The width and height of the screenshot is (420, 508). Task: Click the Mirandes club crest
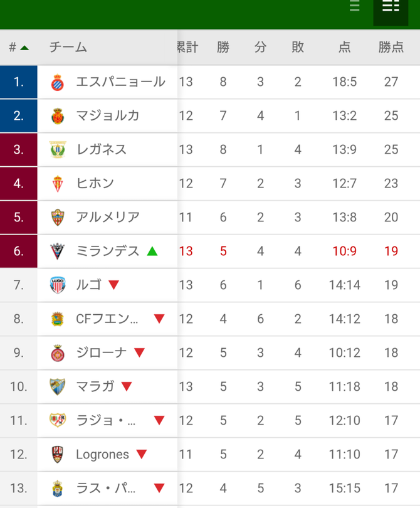pos(58,251)
